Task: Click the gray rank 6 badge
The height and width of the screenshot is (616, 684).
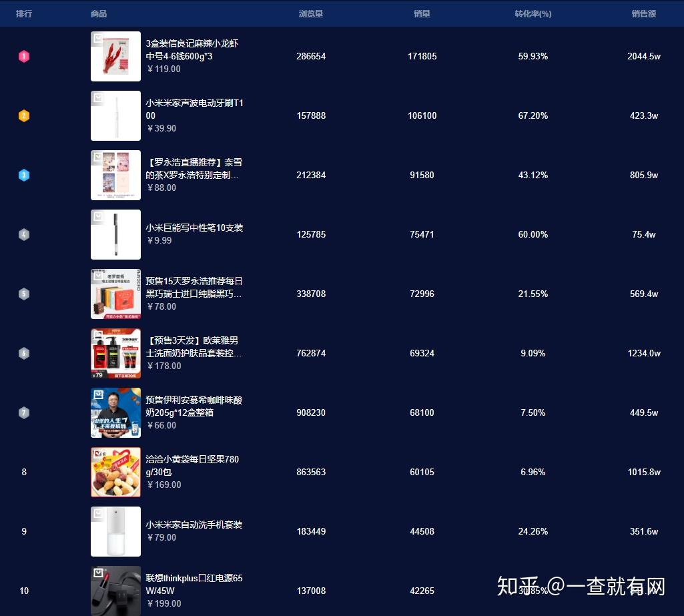Action: click(x=24, y=353)
